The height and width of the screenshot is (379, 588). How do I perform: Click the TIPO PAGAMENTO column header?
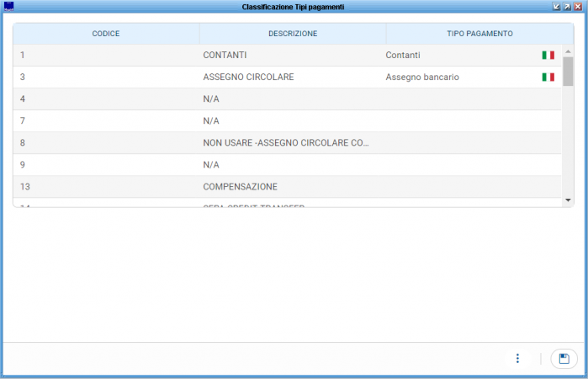click(x=479, y=34)
